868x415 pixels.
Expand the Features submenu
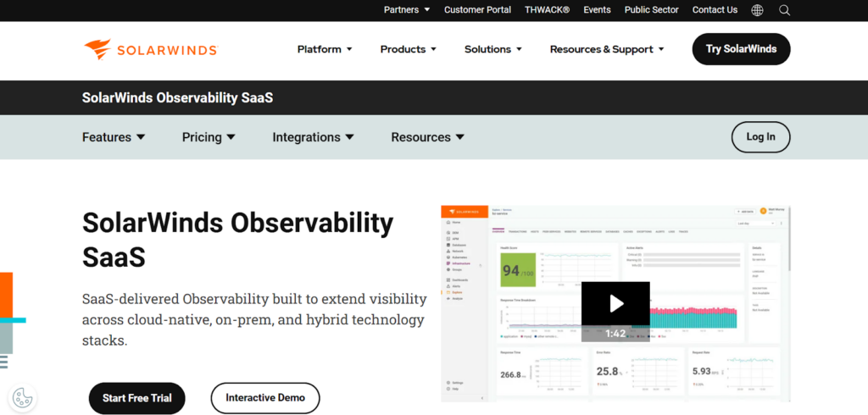pyautogui.click(x=114, y=137)
